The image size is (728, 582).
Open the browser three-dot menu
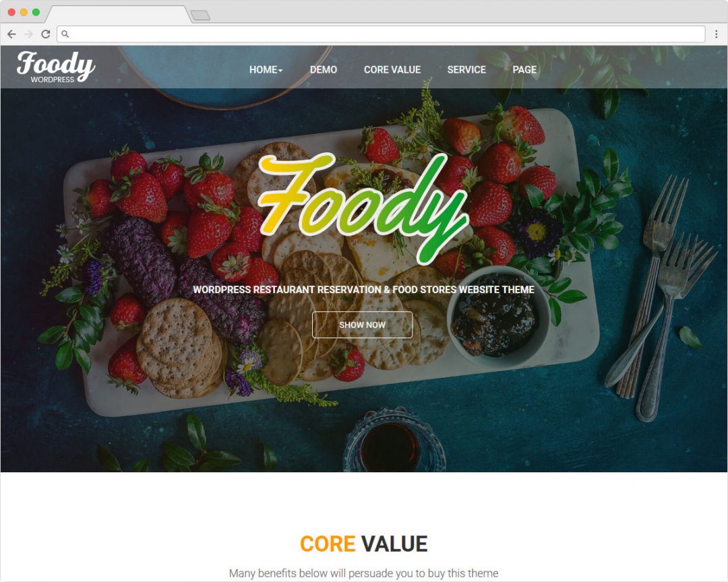[717, 34]
